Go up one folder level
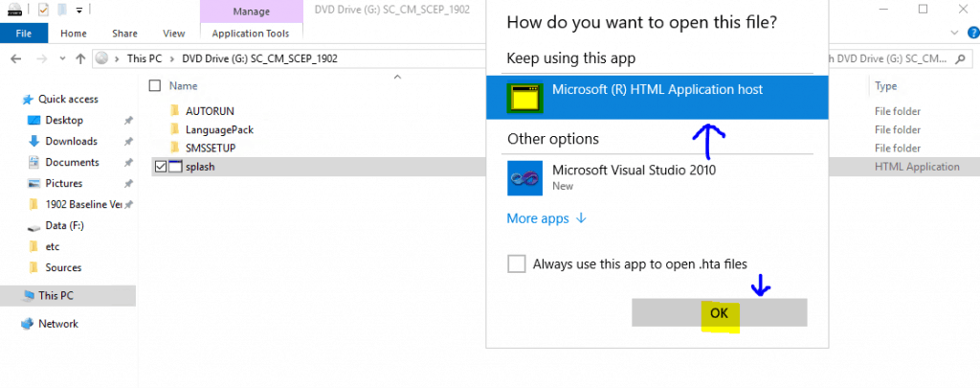This screenshot has width=980, height=388. pos(80,58)
